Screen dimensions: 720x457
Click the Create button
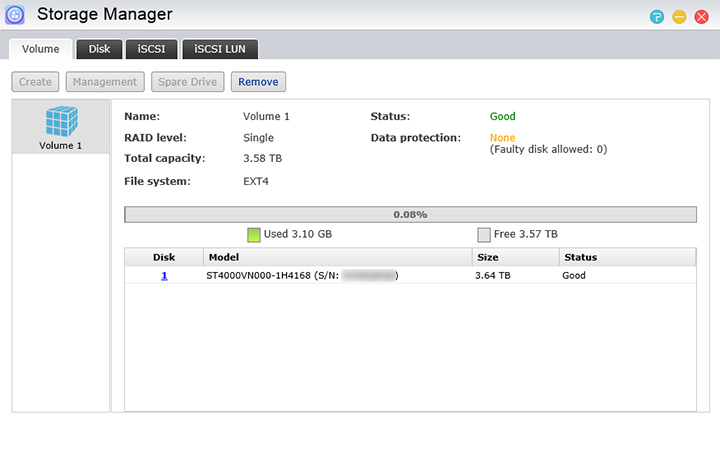[36, 82]
